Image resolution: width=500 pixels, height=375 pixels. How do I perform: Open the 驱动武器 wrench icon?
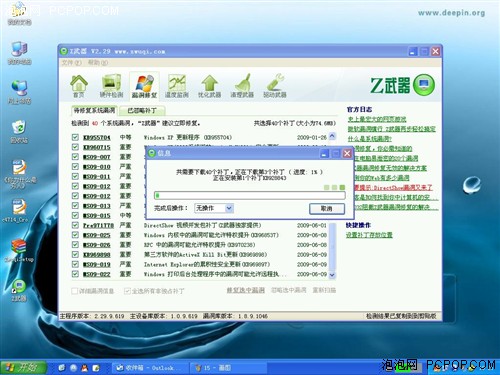pos(275,86)
